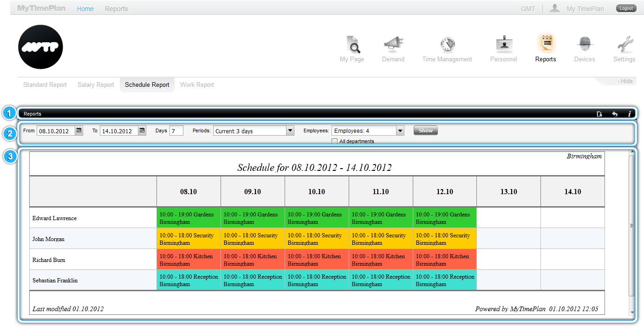Click Richard Burn Kitchen shift on 08.10
The image size is (644, 333).
point(189,260)
